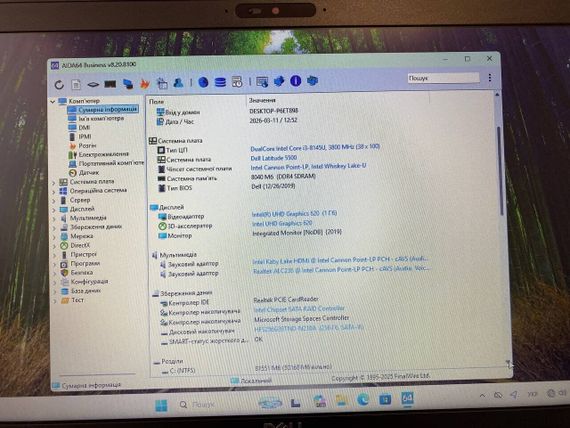Collapse the Комп'ютер tree node
This screenshot has height=428, width=570.
click(53, 102)
